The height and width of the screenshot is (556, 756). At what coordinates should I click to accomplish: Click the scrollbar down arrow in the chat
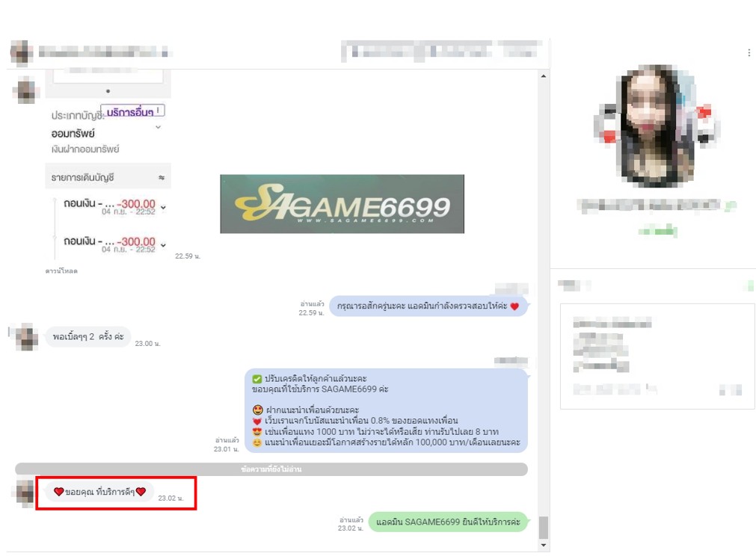click(544, 546)
